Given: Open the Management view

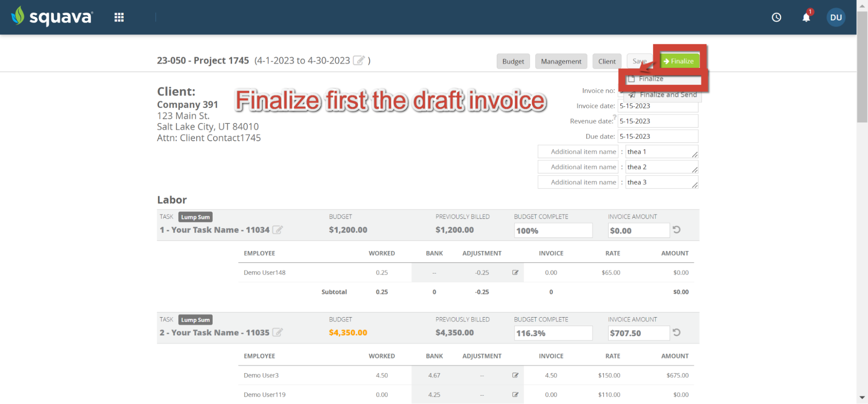Looking at the screenshot, I should (561, 61).
